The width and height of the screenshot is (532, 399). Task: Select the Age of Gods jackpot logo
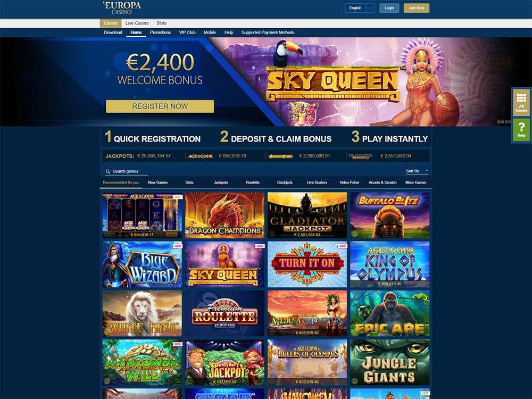point(200,156)
